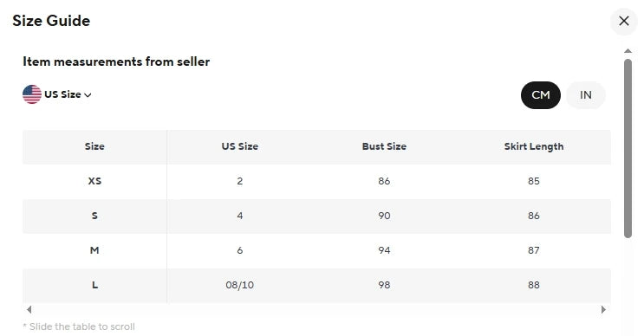
Task: Click the XS bust size value 86
Action: [384, 181]
